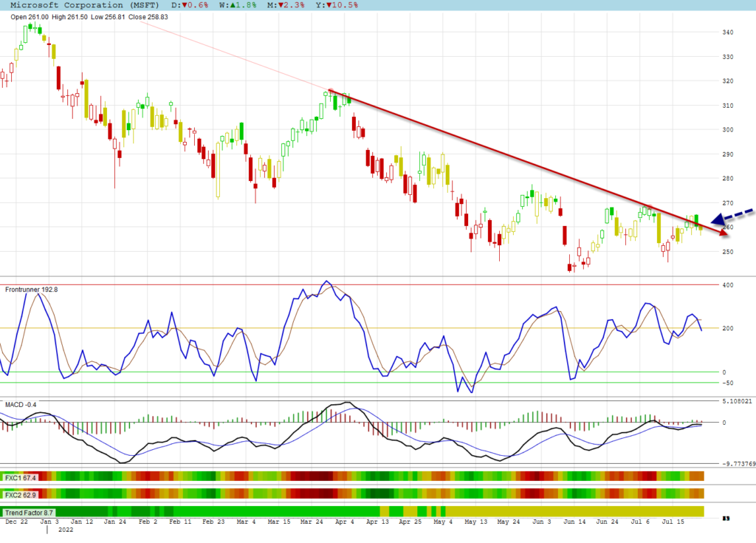756x543 pixels.
Task: Click the 'Jul 6' date axis label
Action: 640,522
